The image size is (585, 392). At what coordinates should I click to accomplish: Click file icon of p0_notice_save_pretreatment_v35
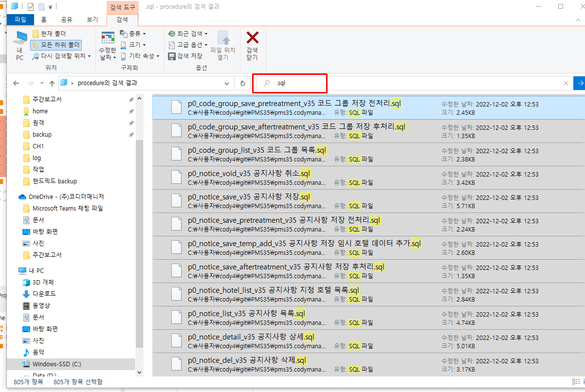177,225
